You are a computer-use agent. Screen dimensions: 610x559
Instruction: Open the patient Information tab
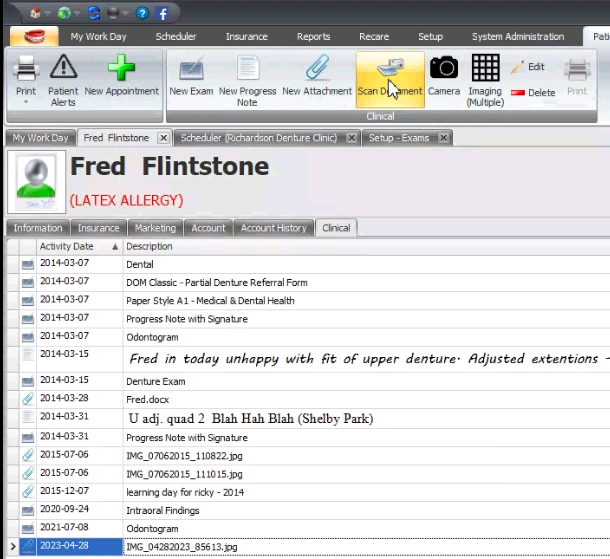point(38,228)
